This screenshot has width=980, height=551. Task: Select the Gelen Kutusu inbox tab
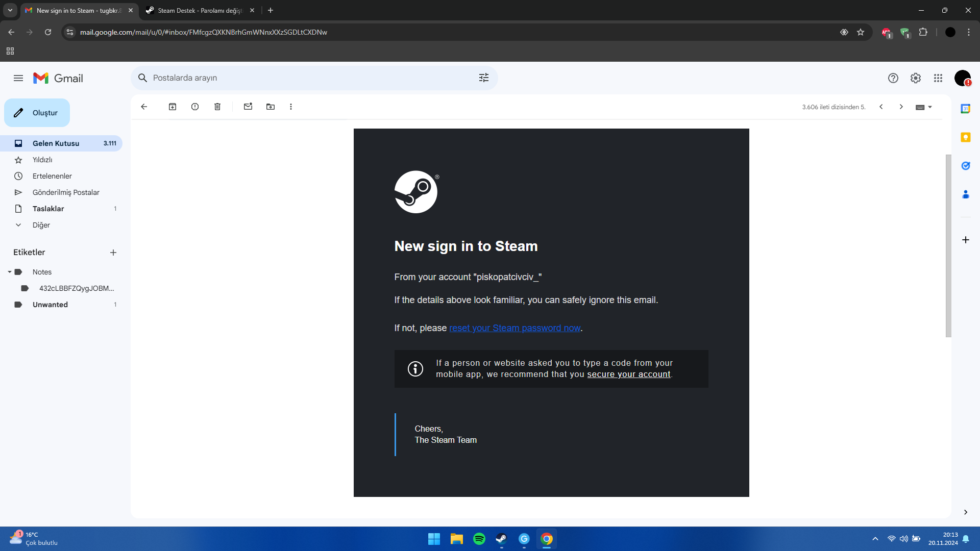pyautogui.click(x=56, y=143)
